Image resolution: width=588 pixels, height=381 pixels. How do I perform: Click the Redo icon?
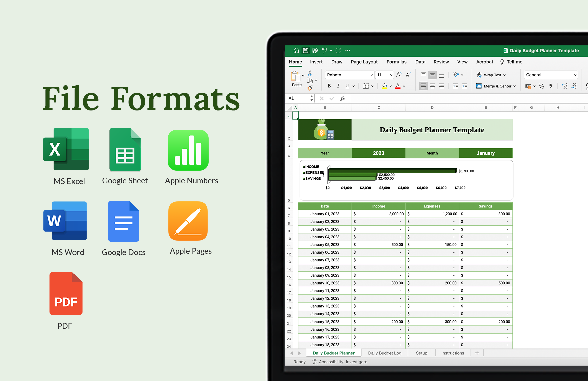point(338,50)
